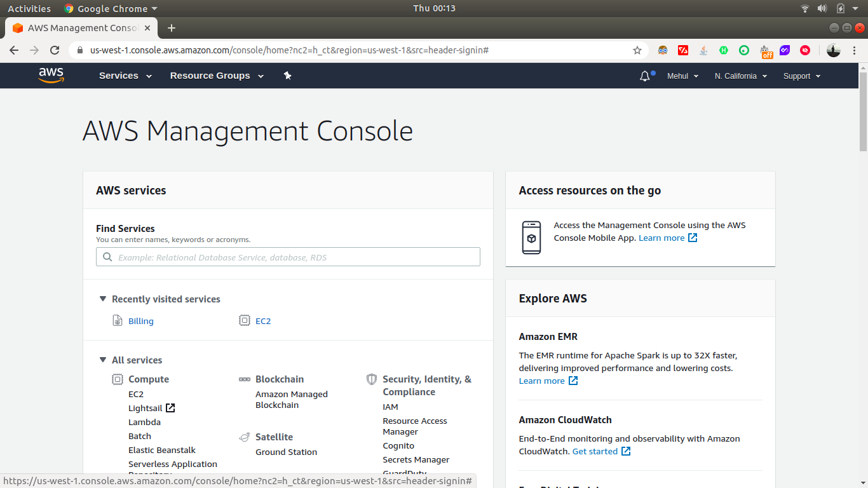Open Amazon Managed Blockchain link

[x=292, y=400]
